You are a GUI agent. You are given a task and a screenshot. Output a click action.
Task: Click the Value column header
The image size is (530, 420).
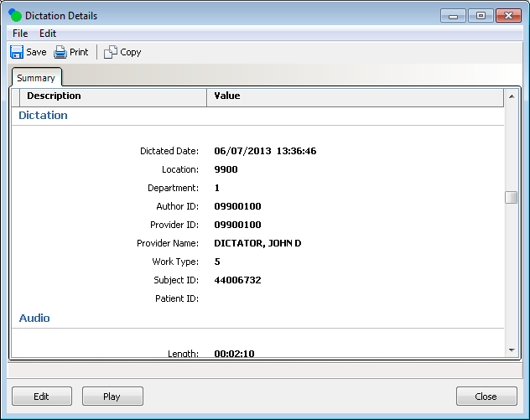[227, 96]
